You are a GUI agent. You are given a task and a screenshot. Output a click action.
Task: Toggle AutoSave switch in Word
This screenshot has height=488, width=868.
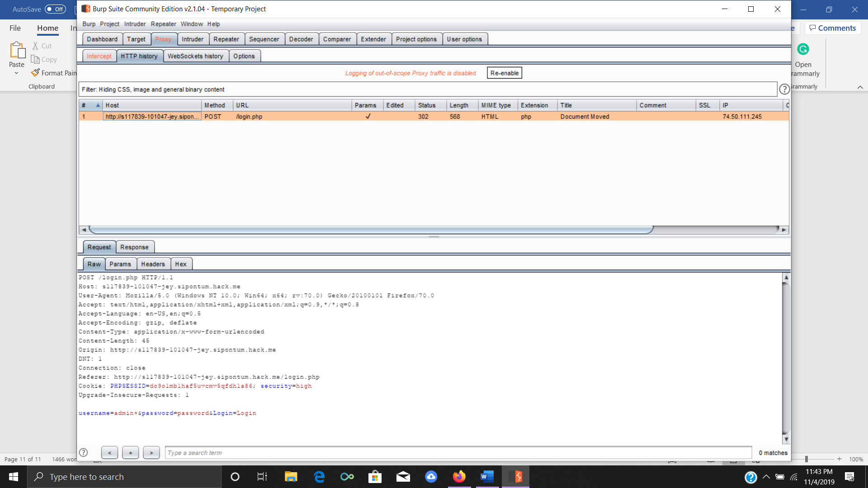pyautogui.click(x=55, y=9)
